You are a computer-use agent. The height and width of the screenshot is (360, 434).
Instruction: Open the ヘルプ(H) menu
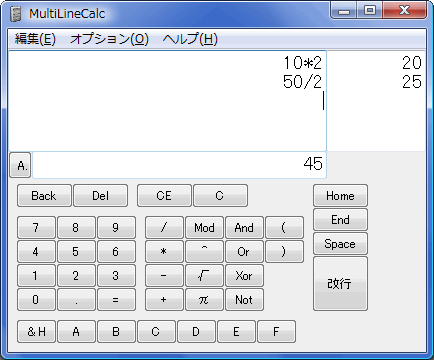pos(190,39)
